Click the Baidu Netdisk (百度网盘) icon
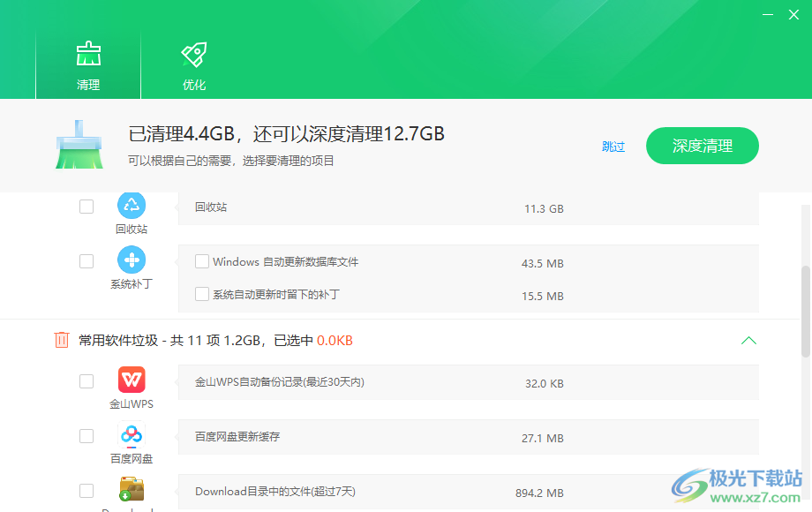 132,435
